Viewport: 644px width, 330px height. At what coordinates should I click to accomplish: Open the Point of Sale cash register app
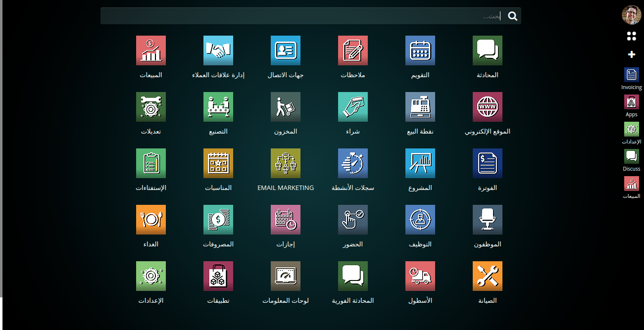pos(420,107)
